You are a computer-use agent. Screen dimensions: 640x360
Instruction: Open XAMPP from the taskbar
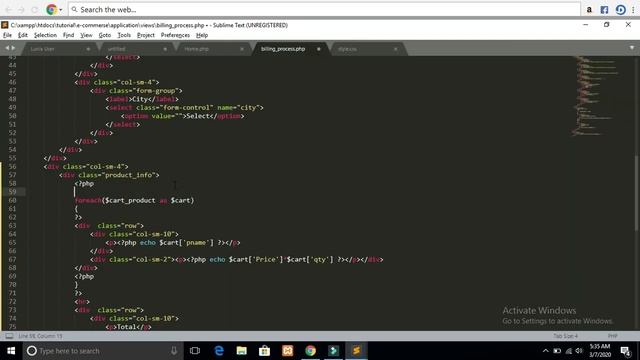[x=287, y=351]
